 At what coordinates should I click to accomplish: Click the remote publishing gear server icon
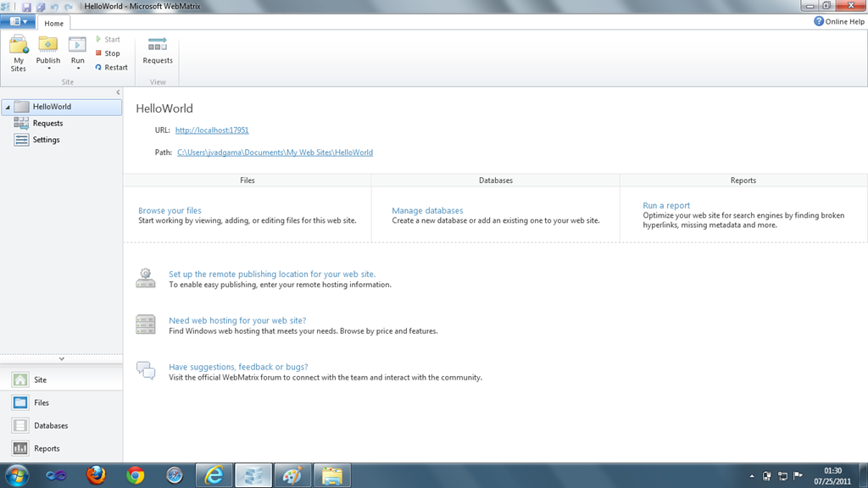146,278
